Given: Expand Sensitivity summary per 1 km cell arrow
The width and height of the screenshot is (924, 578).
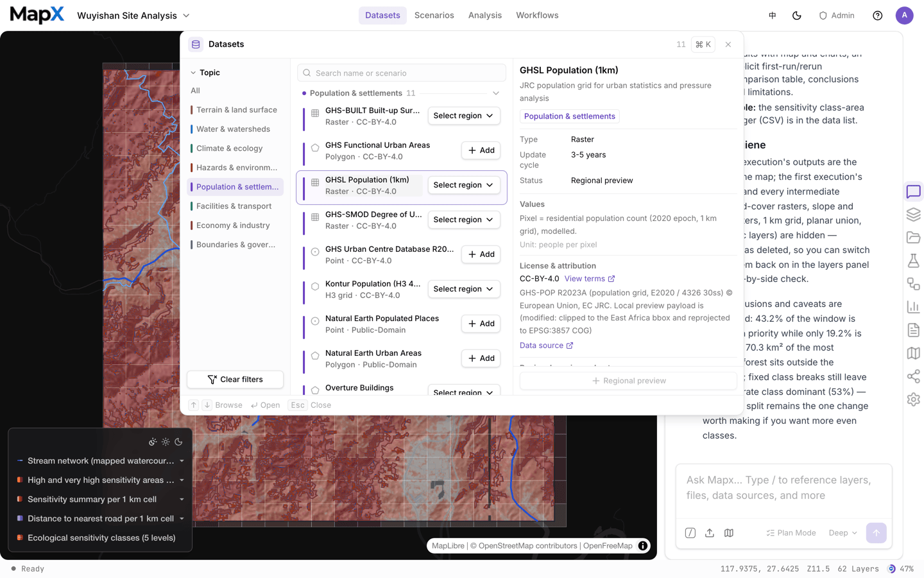Looking at the screenshot, I should tap(182, 500).
